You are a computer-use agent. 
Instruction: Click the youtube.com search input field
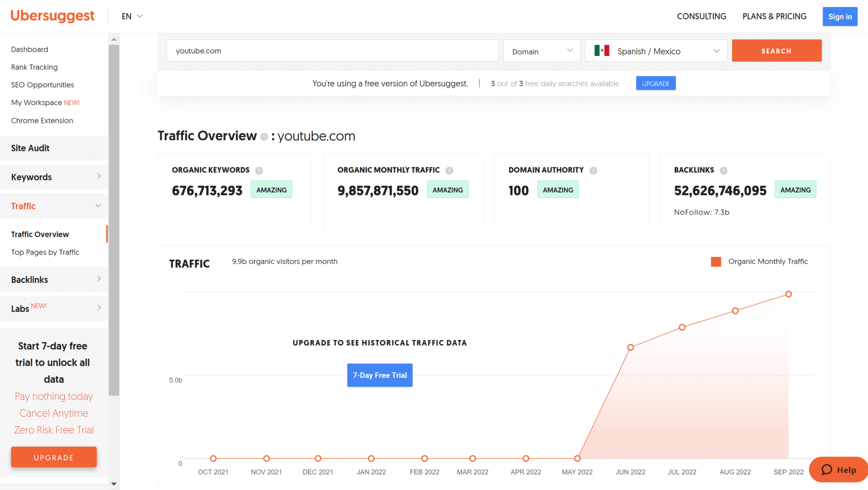point(332,51)
